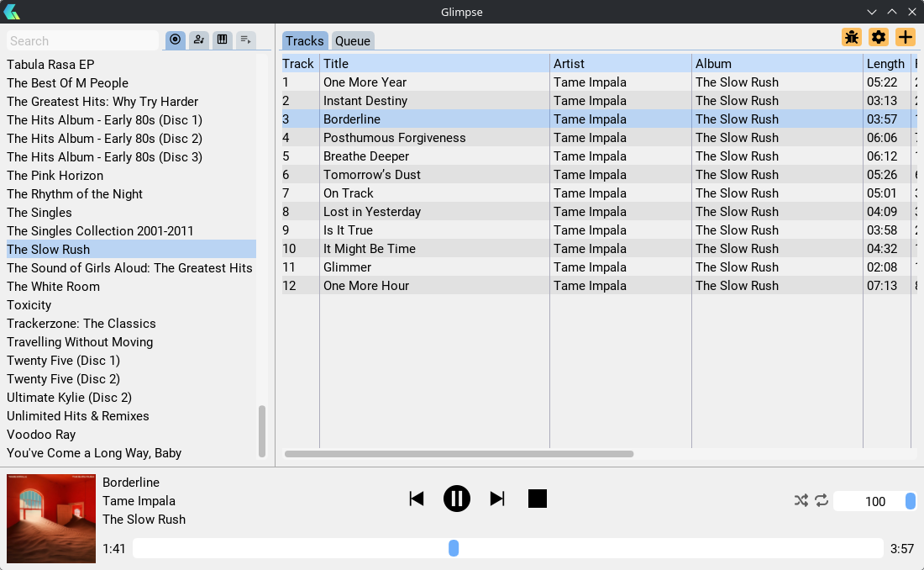Toggle shuffle mode
The width and height of the screenshot is (924, 570).
801,501
